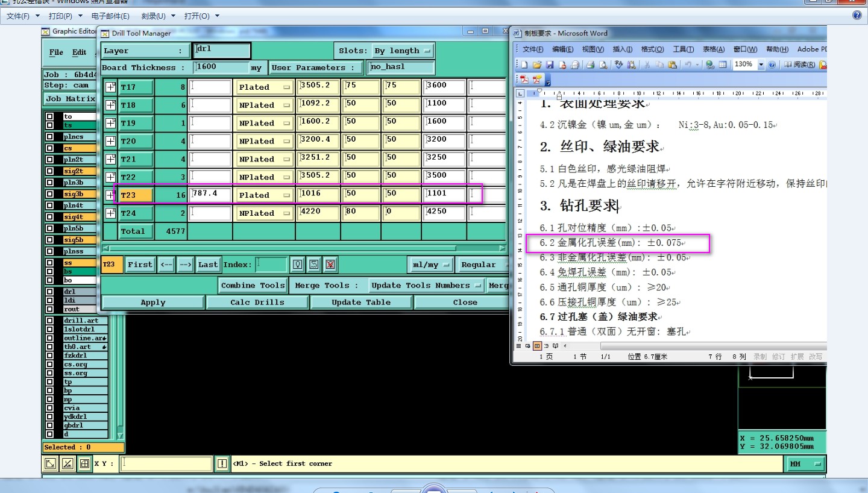Open the photo viewer 文件(F) menu
Viewport: 868px width, 493px height.
click(x=23, y=16)
